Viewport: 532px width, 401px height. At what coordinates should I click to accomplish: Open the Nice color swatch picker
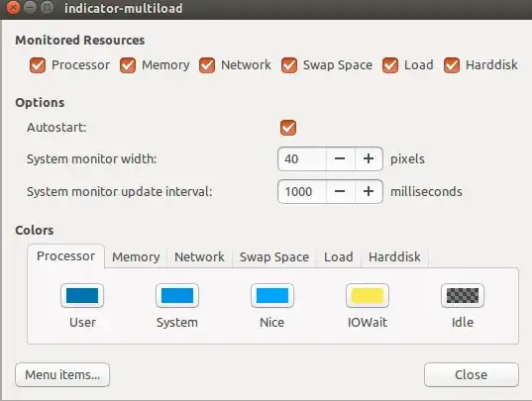pos(272,296)
